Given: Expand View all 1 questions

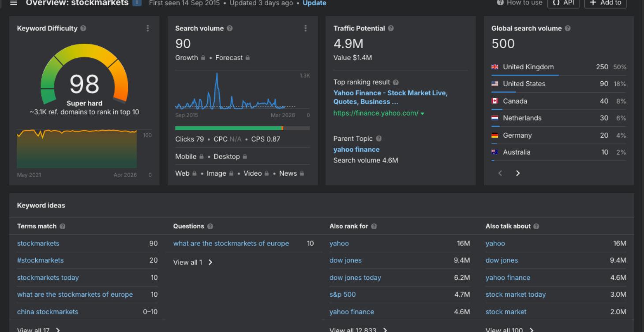Looking at the screenshot, I should (x=193, y=262).
